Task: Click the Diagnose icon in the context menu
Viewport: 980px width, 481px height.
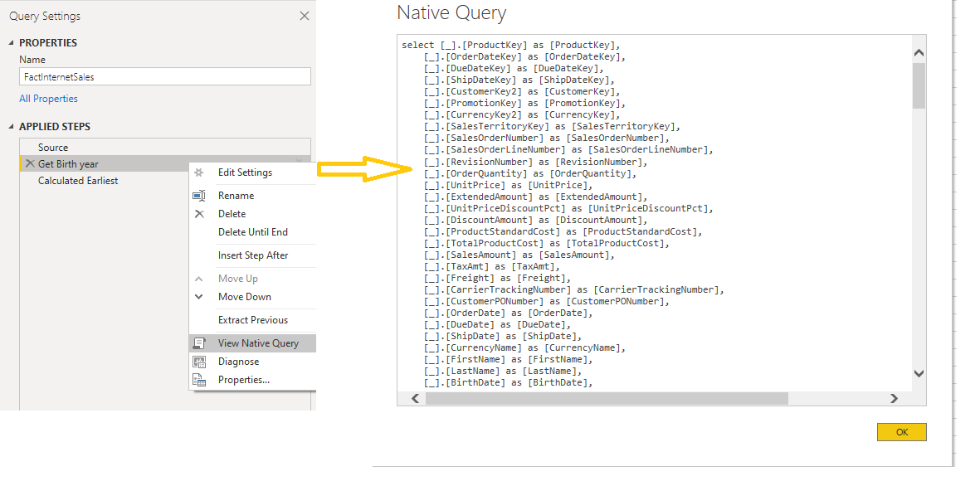Action: coord(199,361)
